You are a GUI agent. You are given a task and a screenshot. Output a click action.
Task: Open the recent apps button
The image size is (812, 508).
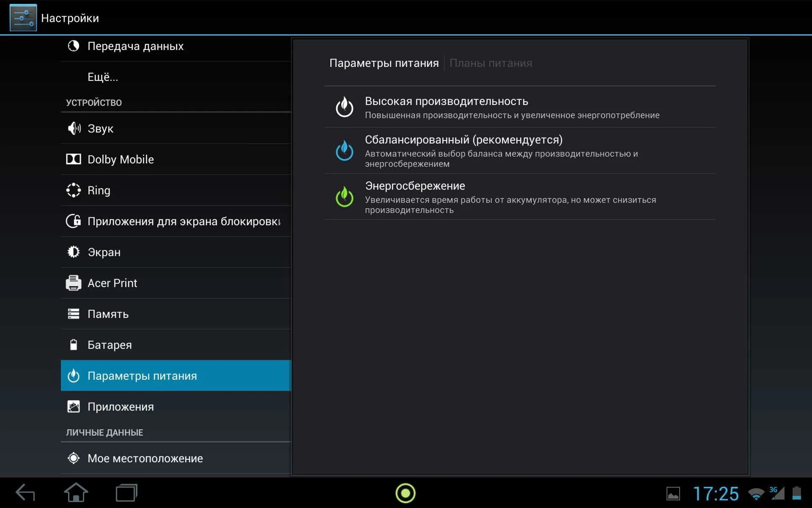[126, 493]
